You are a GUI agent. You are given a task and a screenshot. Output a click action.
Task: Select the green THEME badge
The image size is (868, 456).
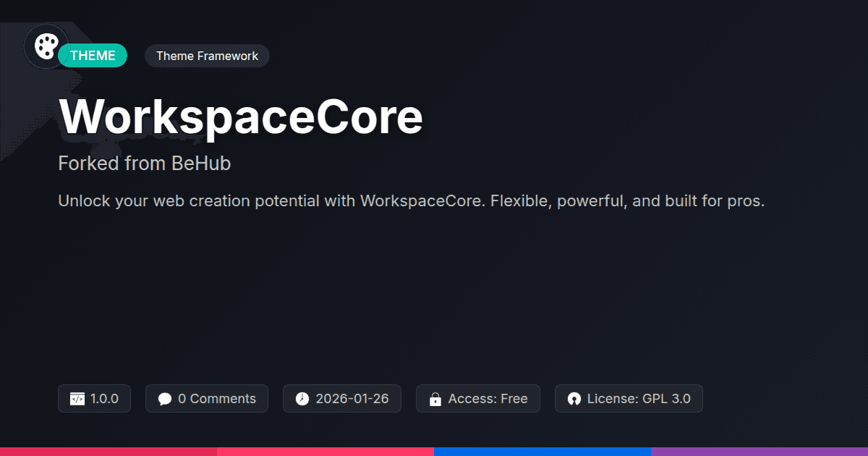click(x=93, y=56)
